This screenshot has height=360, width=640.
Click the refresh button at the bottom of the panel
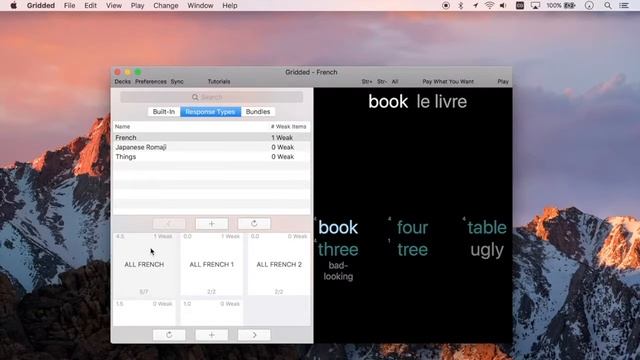tap(169, 335)
